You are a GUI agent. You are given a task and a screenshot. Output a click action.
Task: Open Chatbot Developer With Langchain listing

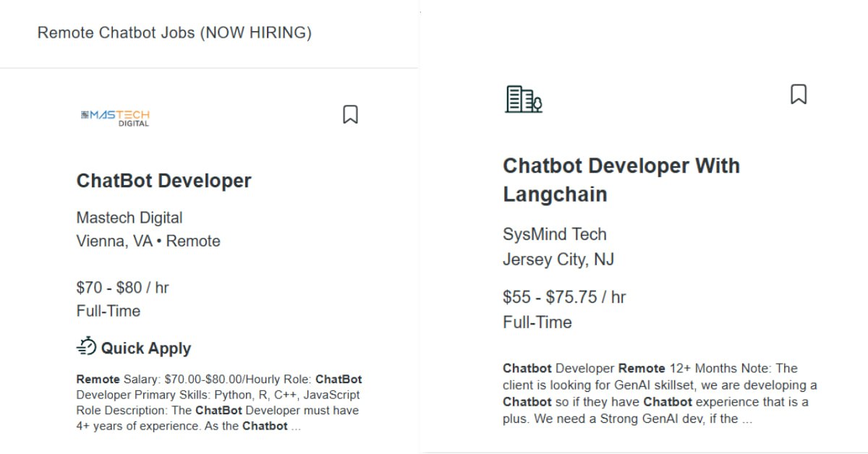pyautogui.click(x=621, y=180)
